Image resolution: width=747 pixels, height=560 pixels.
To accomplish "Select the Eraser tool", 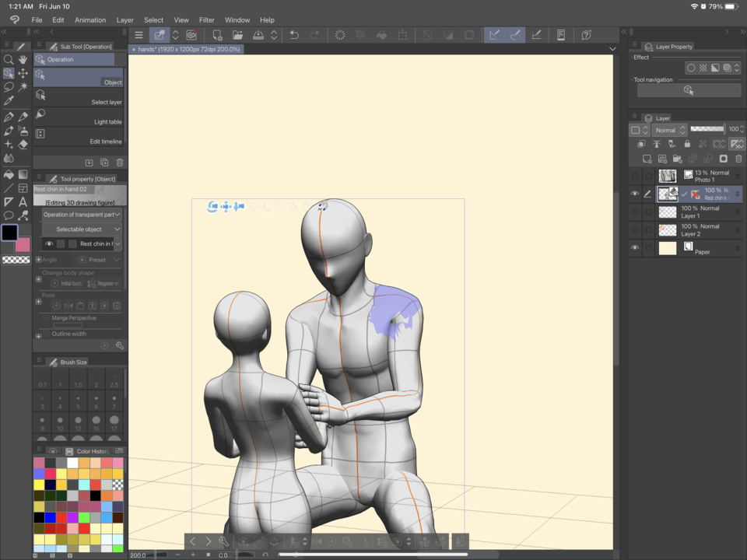I will pyautogui.click(x=23, y=145).
